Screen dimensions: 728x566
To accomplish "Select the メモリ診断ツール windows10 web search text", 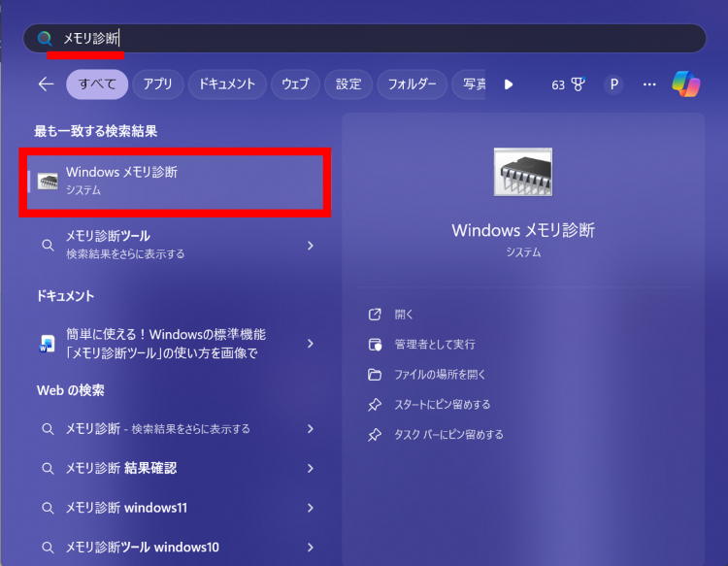I will tap(142, 547).
